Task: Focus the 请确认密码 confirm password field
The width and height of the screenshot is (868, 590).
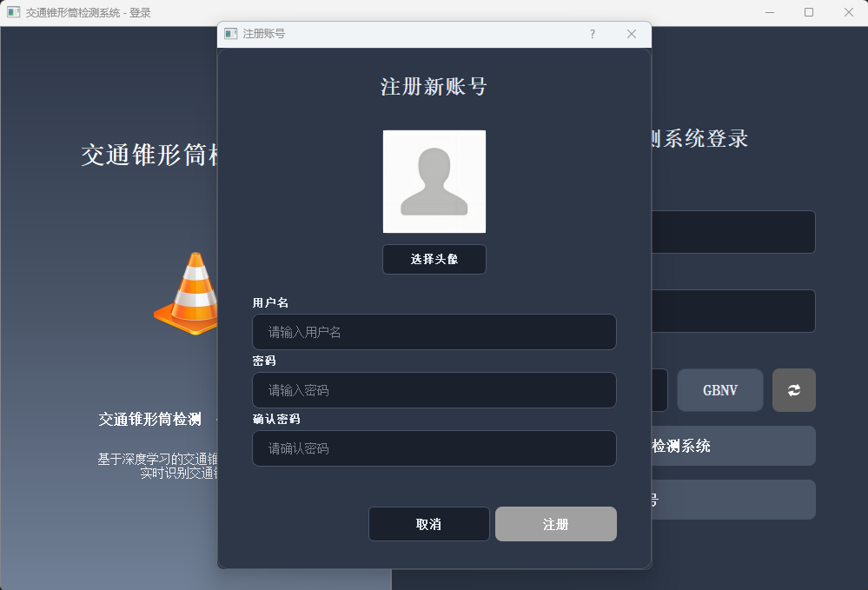Action: pos(434,448)
